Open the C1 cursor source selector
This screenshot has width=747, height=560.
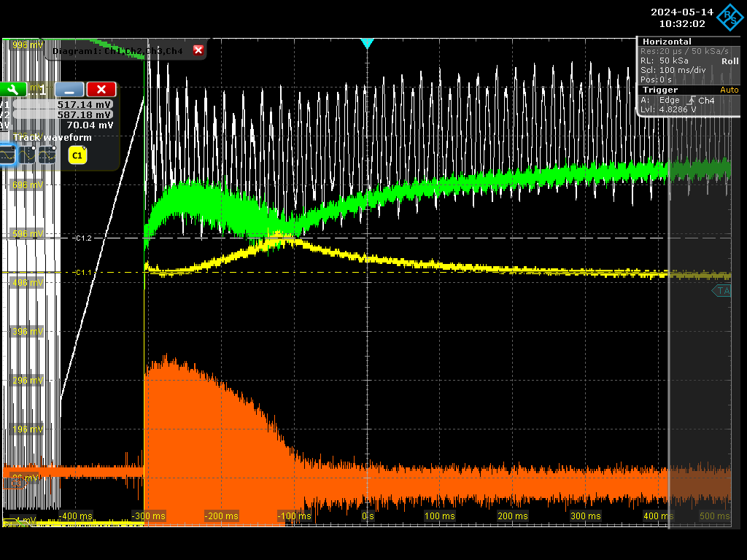[x=77, y=155]
